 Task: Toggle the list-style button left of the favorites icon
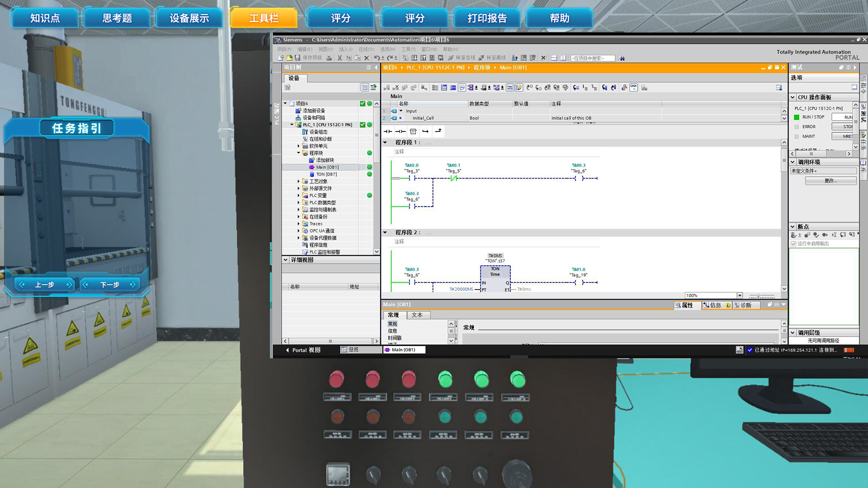pos(510,88)
